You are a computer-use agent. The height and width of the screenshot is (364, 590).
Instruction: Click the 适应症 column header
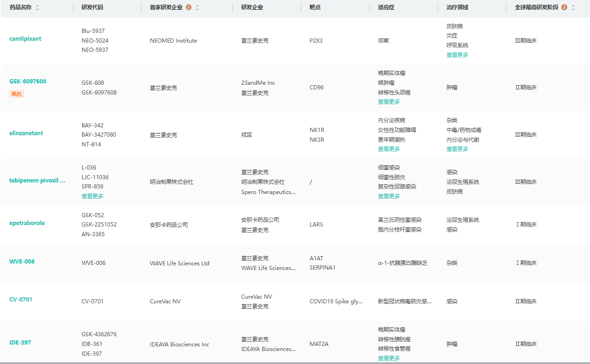[386, 7]
